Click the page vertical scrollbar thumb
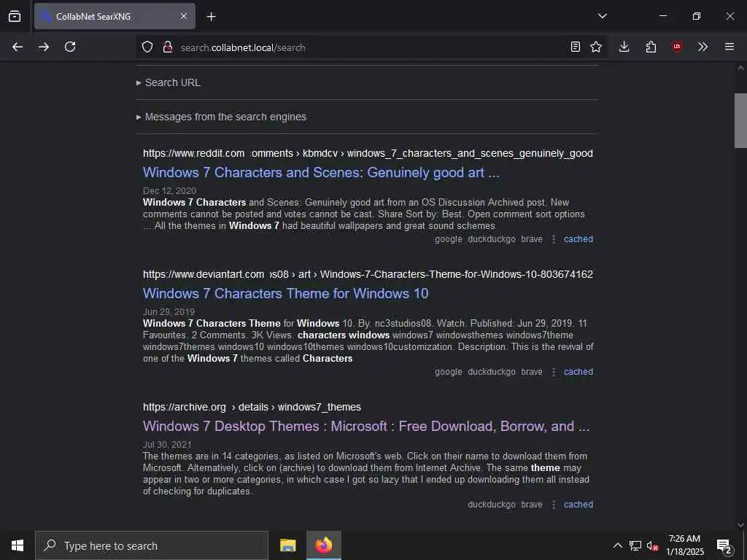The width and height of the screenshot is (747, 560). tap(740, 121)
